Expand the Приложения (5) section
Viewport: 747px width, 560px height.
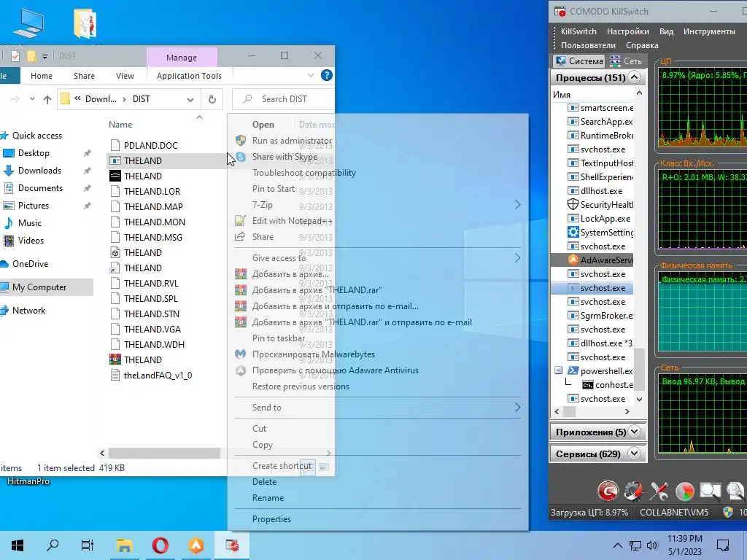pos(635,432)
